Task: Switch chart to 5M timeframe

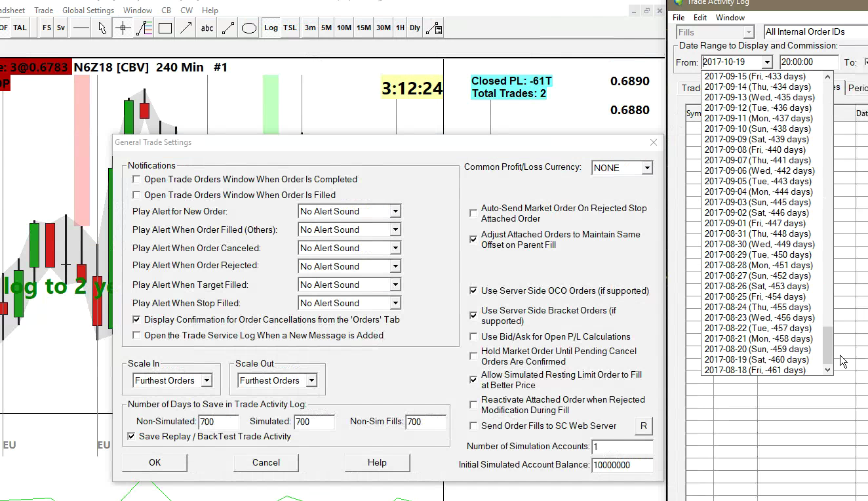Action: tap(326, 28)
